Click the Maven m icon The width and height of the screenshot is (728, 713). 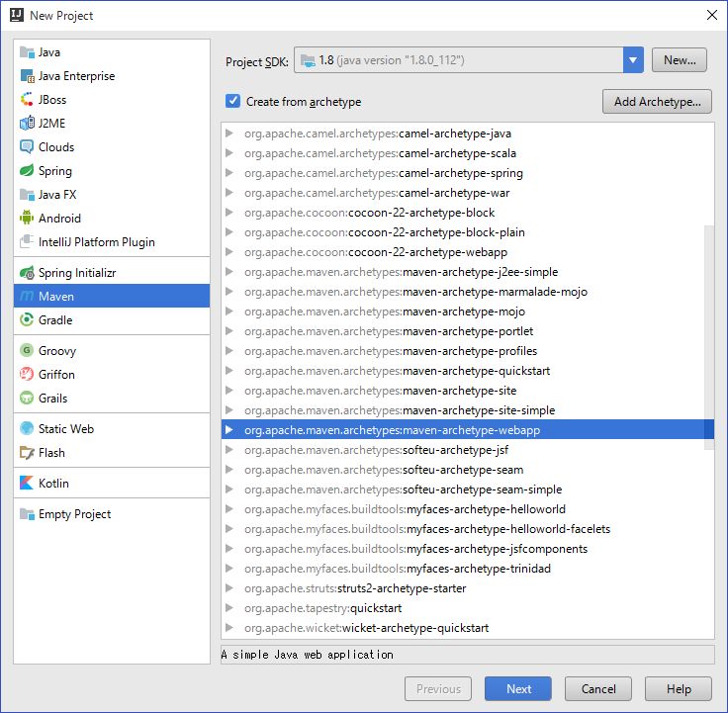tap(27, 296)
